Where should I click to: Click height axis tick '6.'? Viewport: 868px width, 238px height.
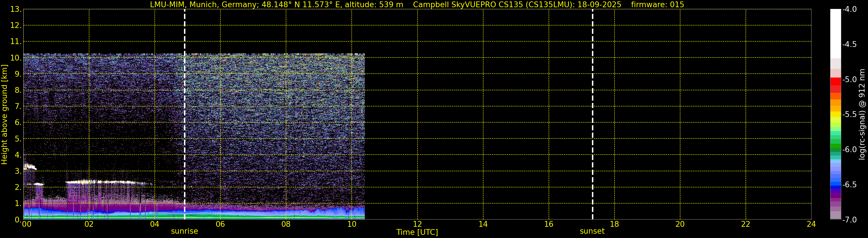pos(18,123)
